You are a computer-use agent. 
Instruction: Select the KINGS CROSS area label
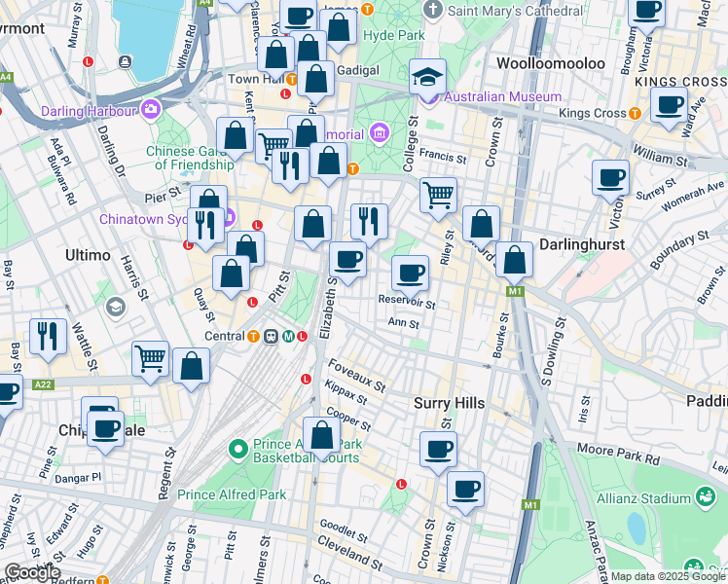(680, 82)
